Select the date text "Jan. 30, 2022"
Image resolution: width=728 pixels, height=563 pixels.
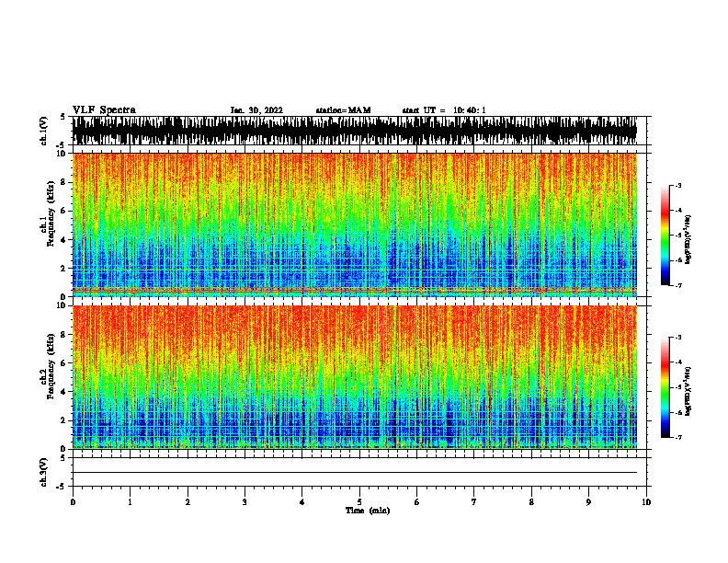point(256,110)
